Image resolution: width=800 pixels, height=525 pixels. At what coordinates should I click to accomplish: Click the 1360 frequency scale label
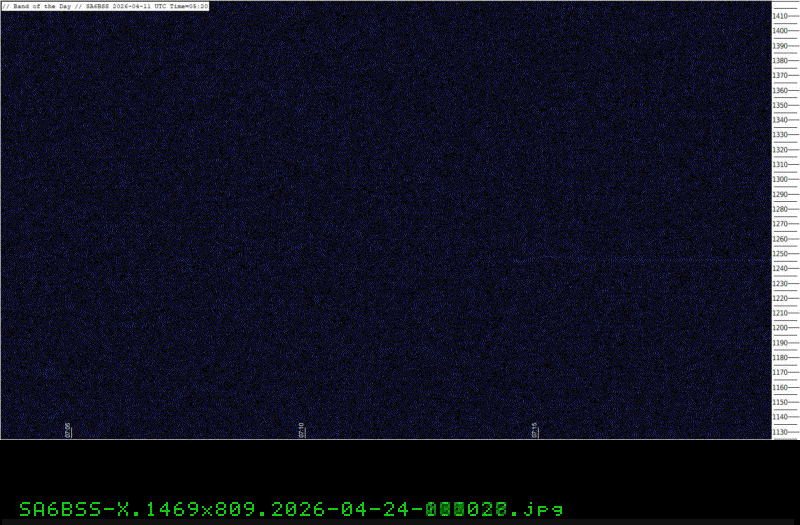(780, 90)
